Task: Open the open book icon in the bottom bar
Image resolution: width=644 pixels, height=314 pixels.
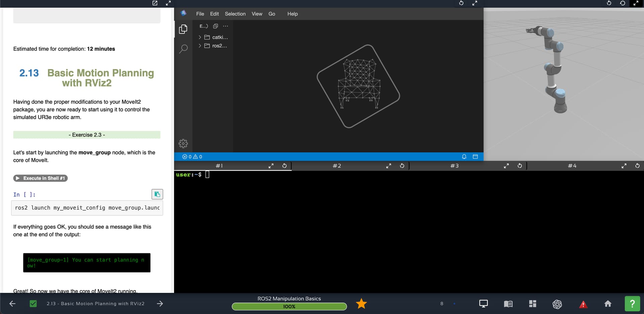Action: click(x=508, y=304)
